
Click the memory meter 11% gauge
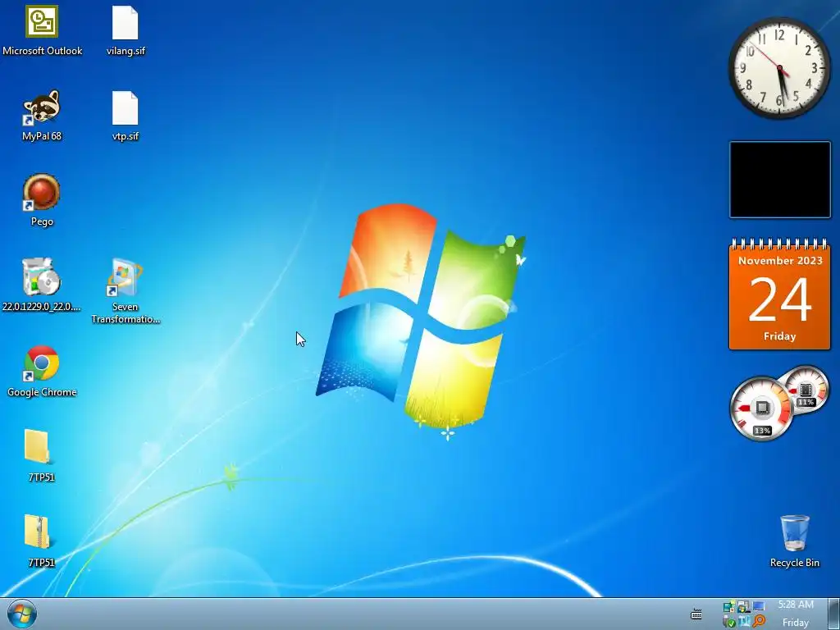click(806, 388)
